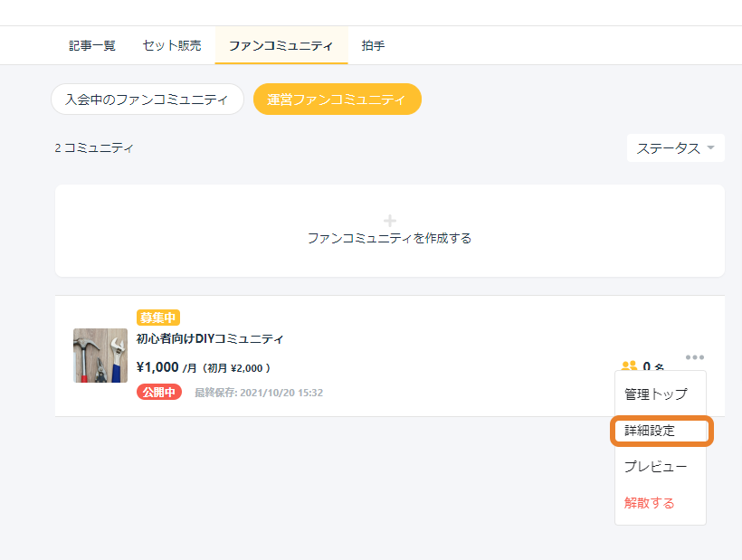
Task: Select 運営ファンコミュニティ filter pill
Action: 337,100
